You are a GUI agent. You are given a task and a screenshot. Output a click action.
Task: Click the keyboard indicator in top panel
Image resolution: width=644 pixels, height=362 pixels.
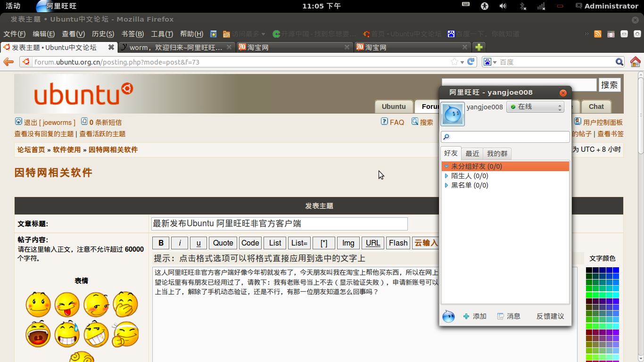click(x=466, y=4)
